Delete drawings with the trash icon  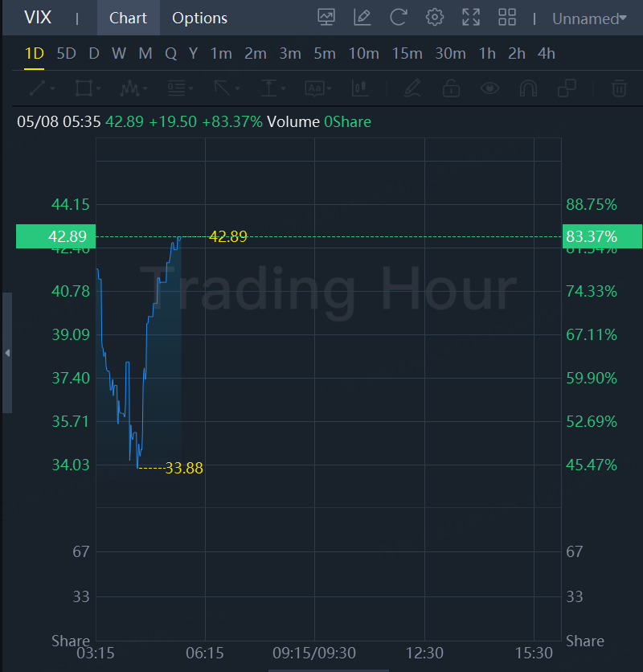[x=619, y=88]
